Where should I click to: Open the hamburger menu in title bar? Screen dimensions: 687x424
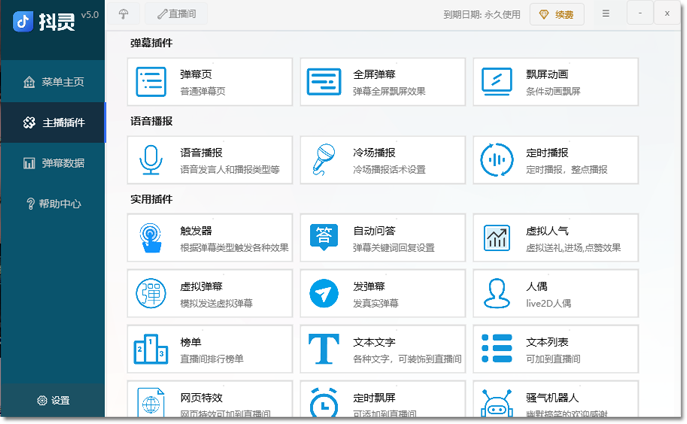click(x=606, y=14)
